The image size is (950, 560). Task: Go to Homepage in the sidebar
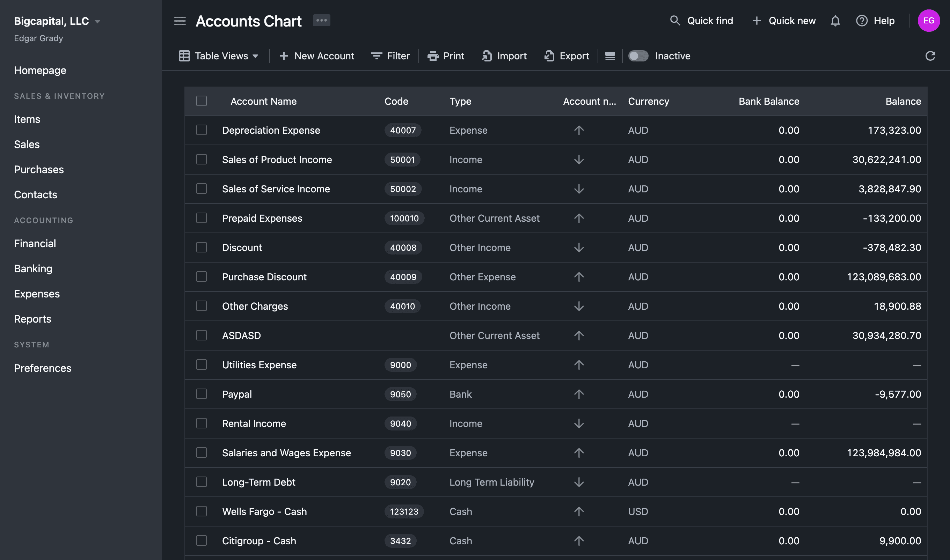(40, 70)
